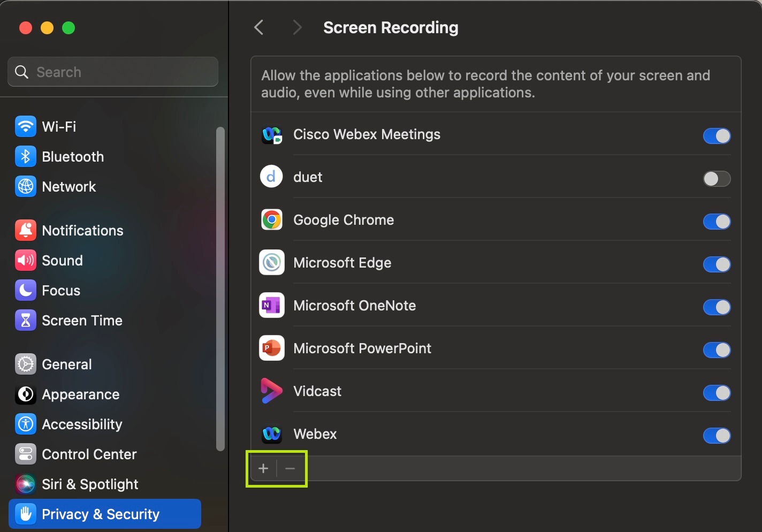Click the green zoom window button
This screenshot has height=532, width=762.
tap(68, 28)
